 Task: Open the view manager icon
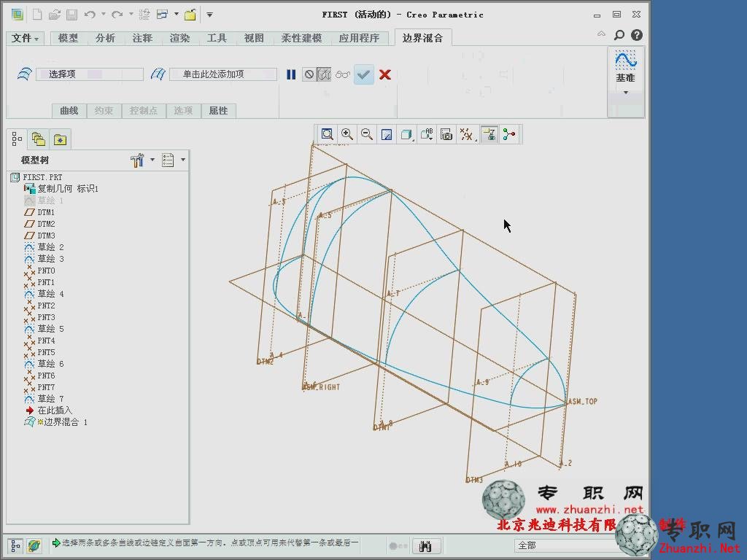(x=446, y=135)
